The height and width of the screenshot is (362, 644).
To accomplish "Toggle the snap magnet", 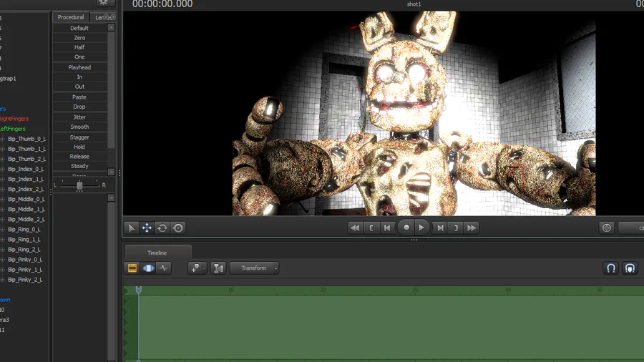I will 611,268.
